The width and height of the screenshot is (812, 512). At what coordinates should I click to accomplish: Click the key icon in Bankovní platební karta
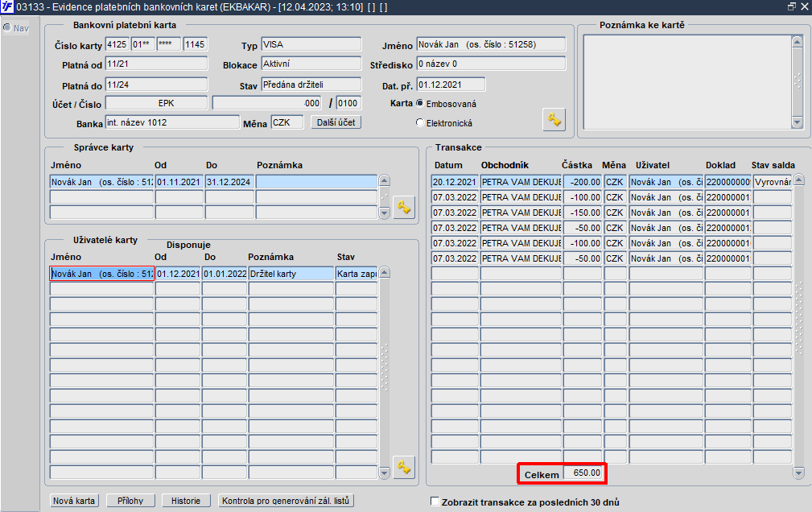(554, 120)
